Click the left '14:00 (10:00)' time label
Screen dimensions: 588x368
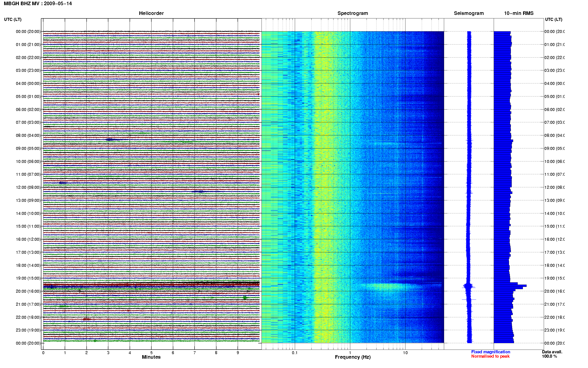pos(28,213)
